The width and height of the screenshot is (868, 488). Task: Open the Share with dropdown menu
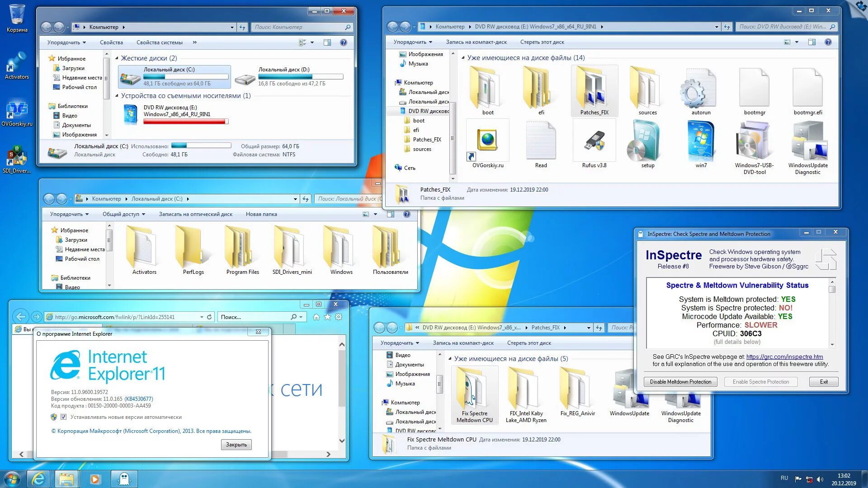(x=124, y=214)
